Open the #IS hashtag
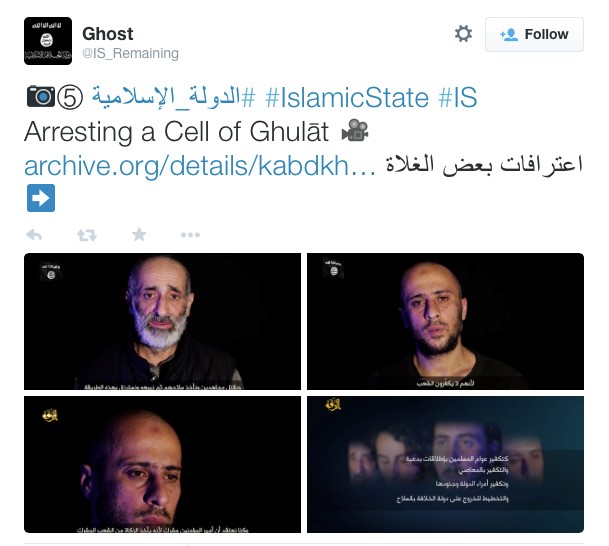Image resolution: width=609 pixels, height=546 pixels. click(x=458, y=97)
